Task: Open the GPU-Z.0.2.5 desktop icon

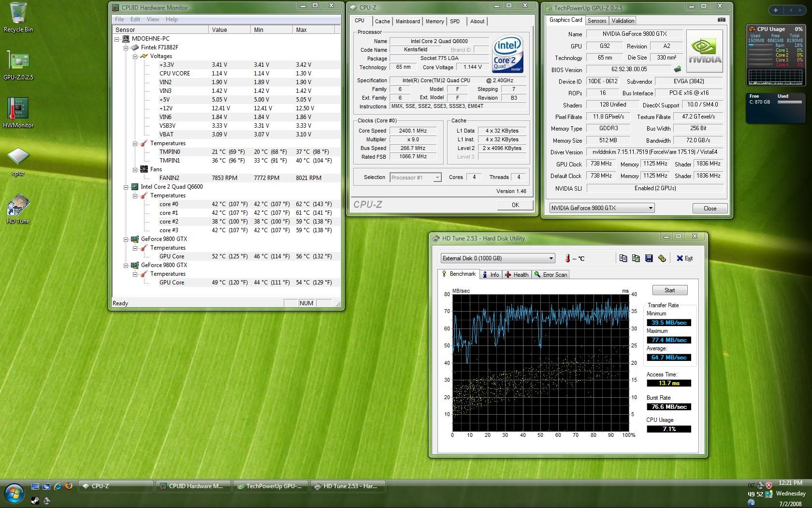Action: [18, 65]
